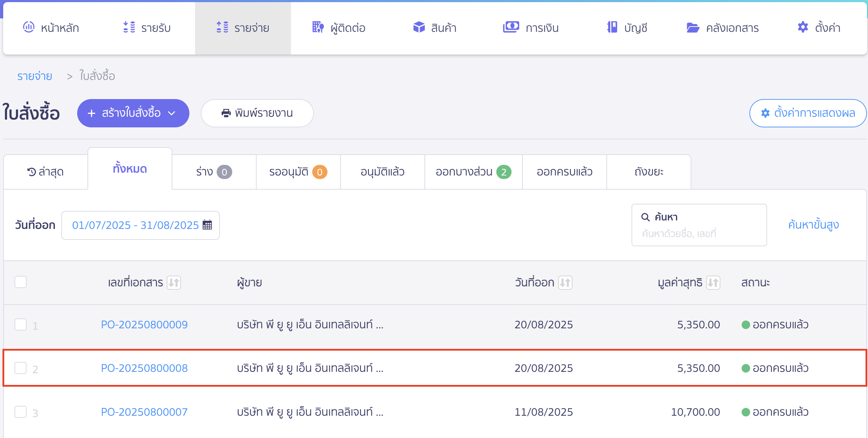This screenshot has width=868, height=438.
Task: Click the รายรับ income icon
Action: pos(129,27)
